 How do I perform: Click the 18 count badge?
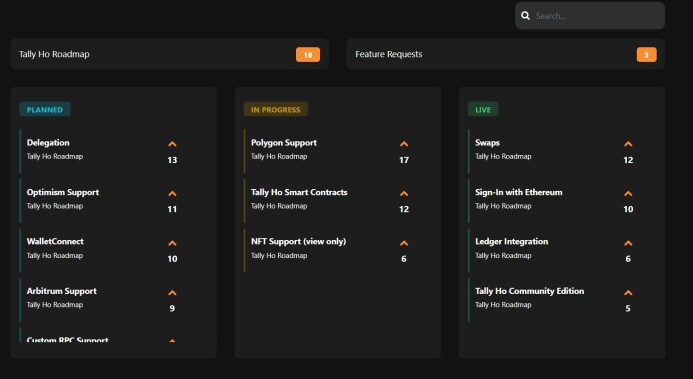coord(308,55)
